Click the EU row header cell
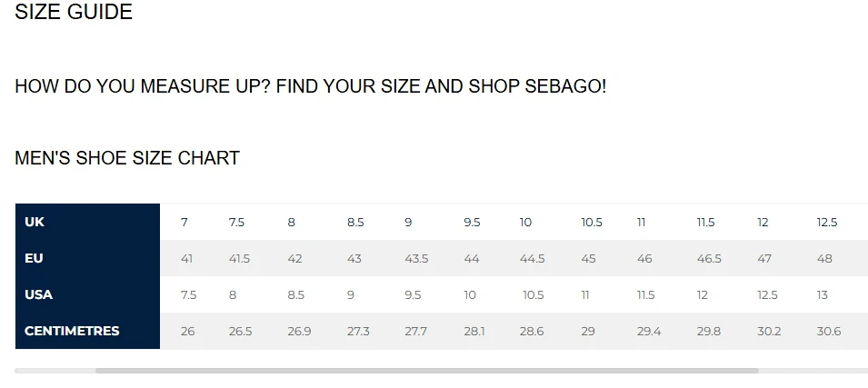The width and height of the screenshot is (868, 388). [x=87, y=258]
